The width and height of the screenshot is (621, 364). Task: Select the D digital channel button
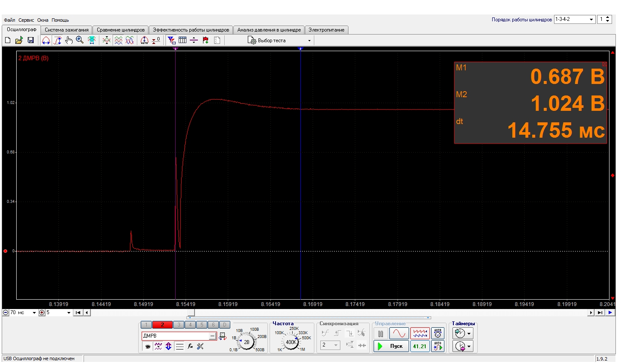[225, 325]
